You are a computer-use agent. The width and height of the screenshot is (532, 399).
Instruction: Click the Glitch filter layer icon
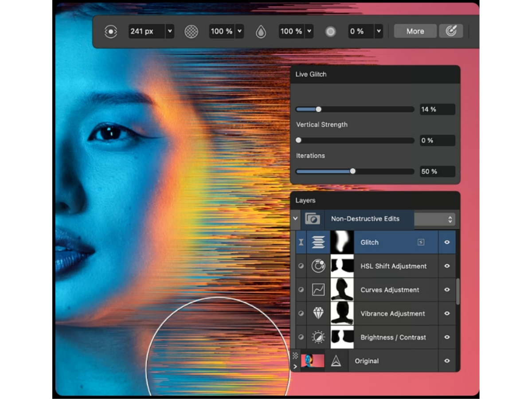[x=318, y=242]
